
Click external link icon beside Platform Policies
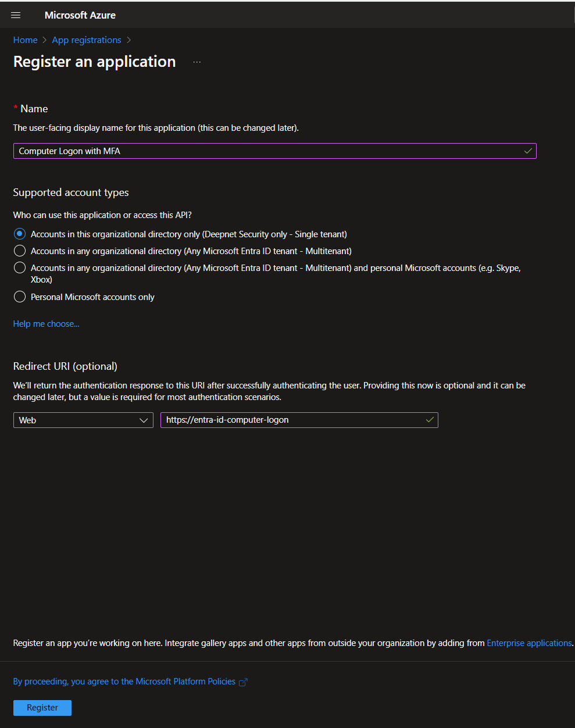pos(243,682)
